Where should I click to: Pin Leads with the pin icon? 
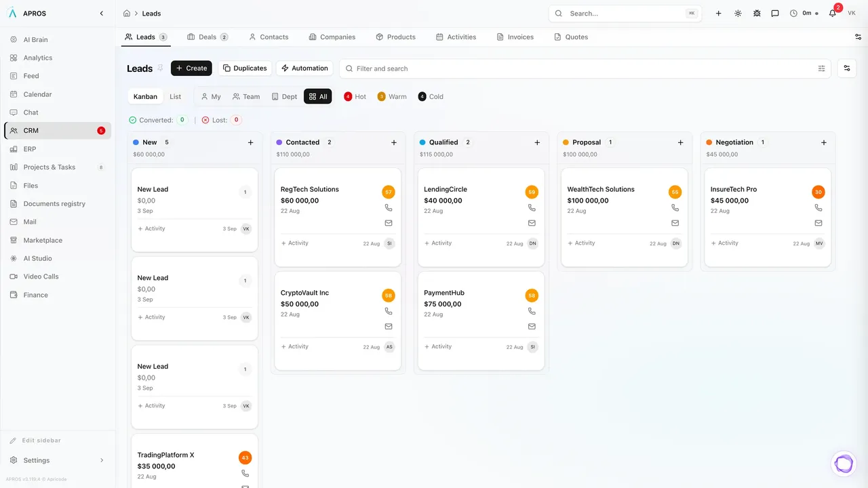tap(161, 68)
